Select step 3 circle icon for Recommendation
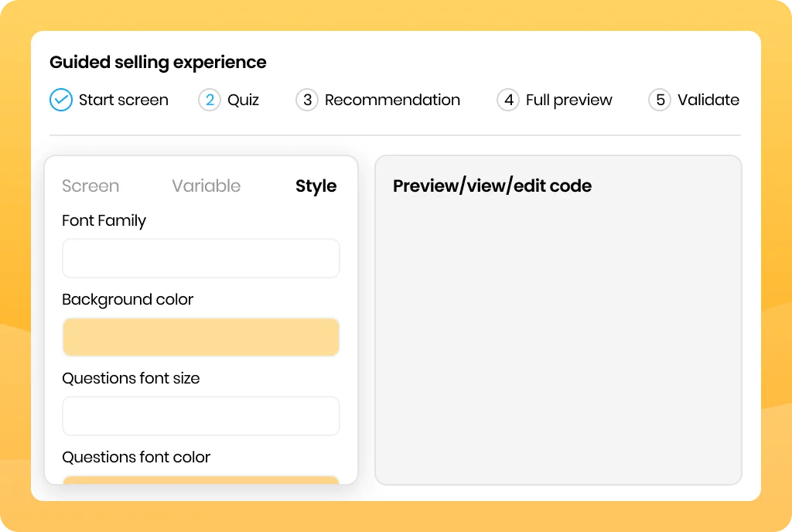 306,100
